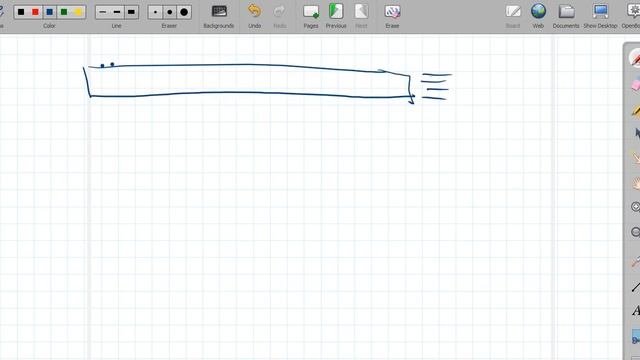This screenshot has width=640, height=360.
Task: Click Show Desktop
Action: point(600,16)
